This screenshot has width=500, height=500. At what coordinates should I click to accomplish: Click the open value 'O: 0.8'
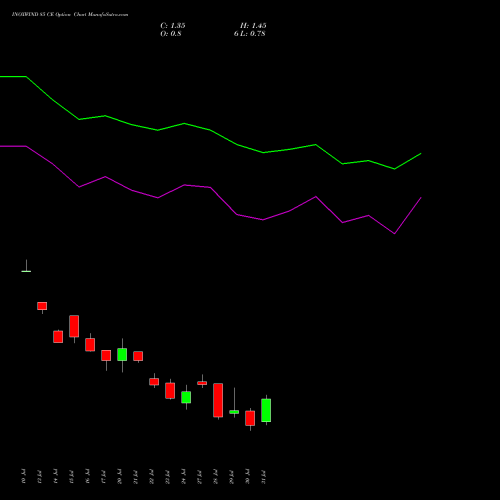(x=171, y=34)
